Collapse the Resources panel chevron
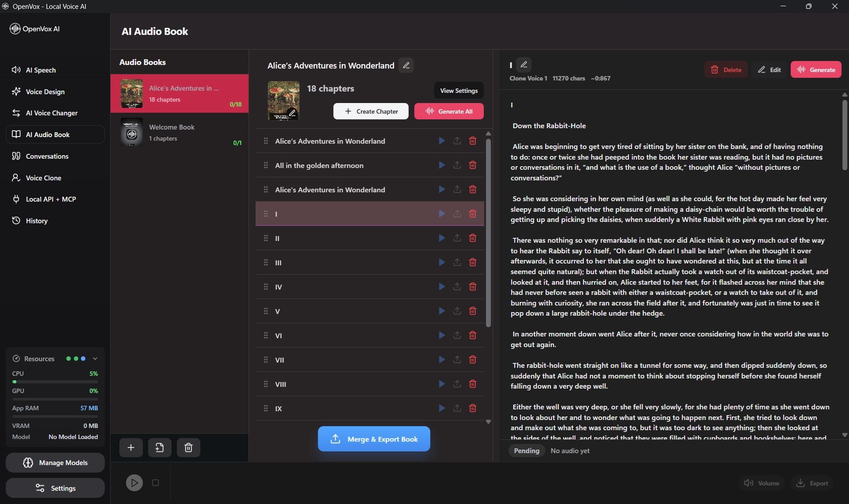 pos(95,359)
